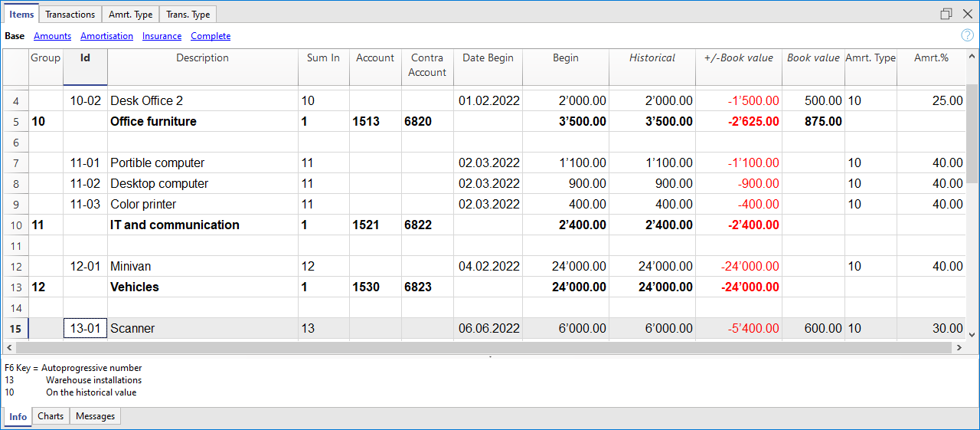This screenshot has width=980, height=430.
Task: Open the Charts panel tab
Action: 51,416
